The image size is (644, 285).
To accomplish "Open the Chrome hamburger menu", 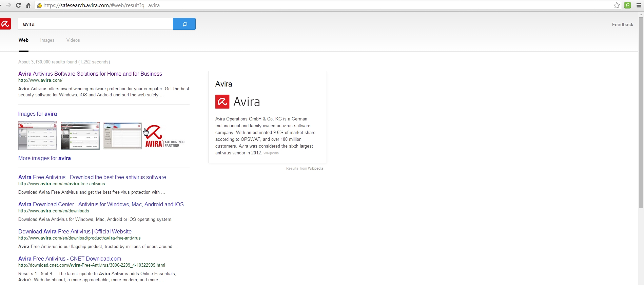I will coord(639,5).
